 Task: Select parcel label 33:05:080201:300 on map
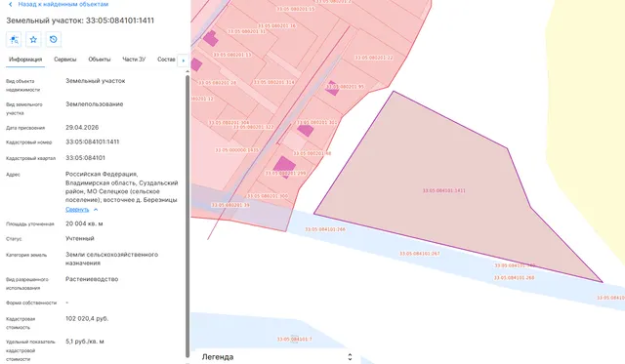(x=268, y=196)
